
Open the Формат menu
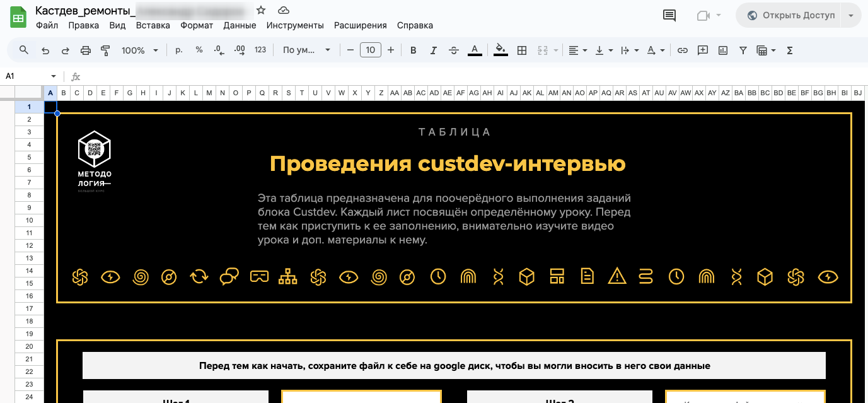(197, 26)
